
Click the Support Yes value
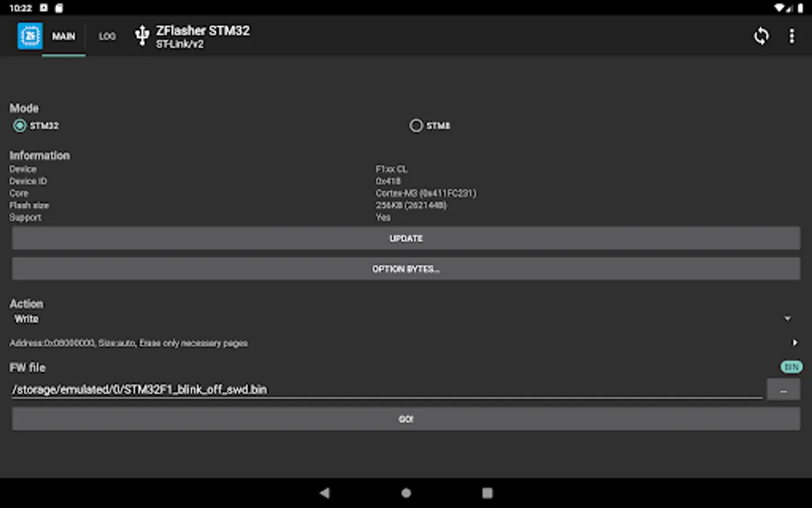click(x=383, y=217)
